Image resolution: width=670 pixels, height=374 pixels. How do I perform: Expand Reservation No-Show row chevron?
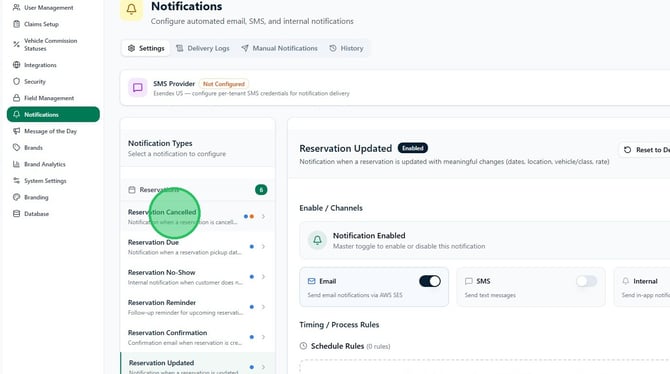point(263,277)
